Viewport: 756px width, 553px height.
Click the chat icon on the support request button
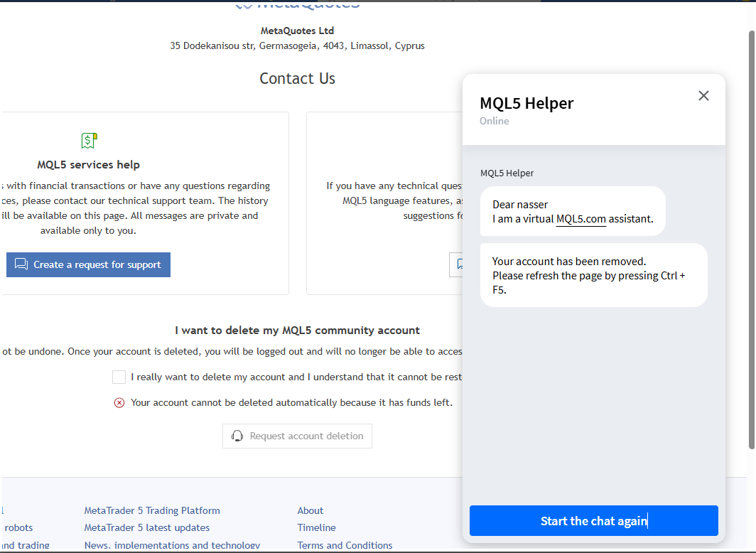pos(21,264)
